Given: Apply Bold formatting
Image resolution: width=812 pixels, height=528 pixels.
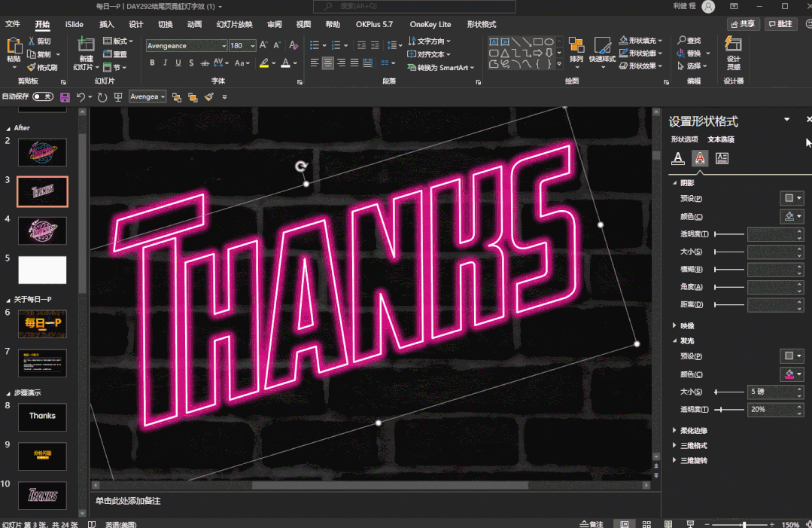Looking at the screenshot, I should point(152,63).
